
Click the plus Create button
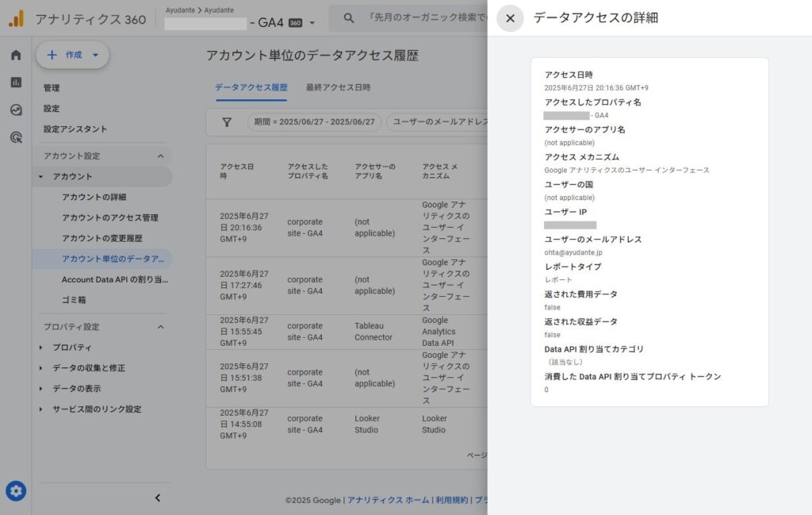72,55
